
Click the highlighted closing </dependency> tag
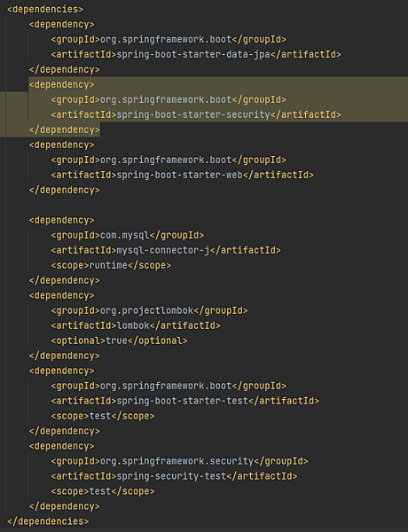click(x=65, y=130)
